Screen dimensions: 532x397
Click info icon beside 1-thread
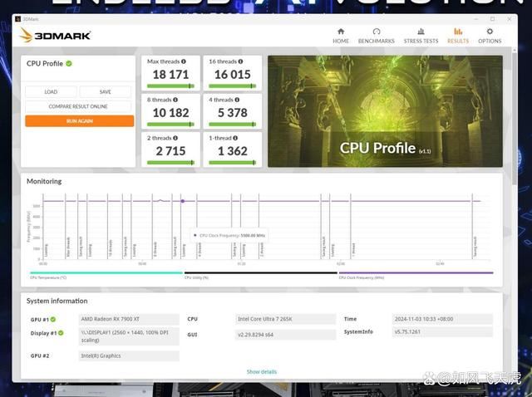click(x=235, y=138)
